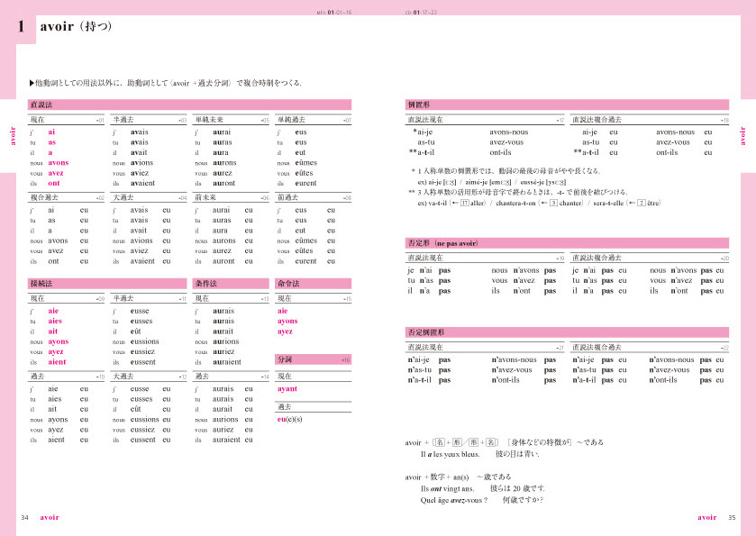
Task: Click the '単純未来' column heading
Action: coord(209,120)
